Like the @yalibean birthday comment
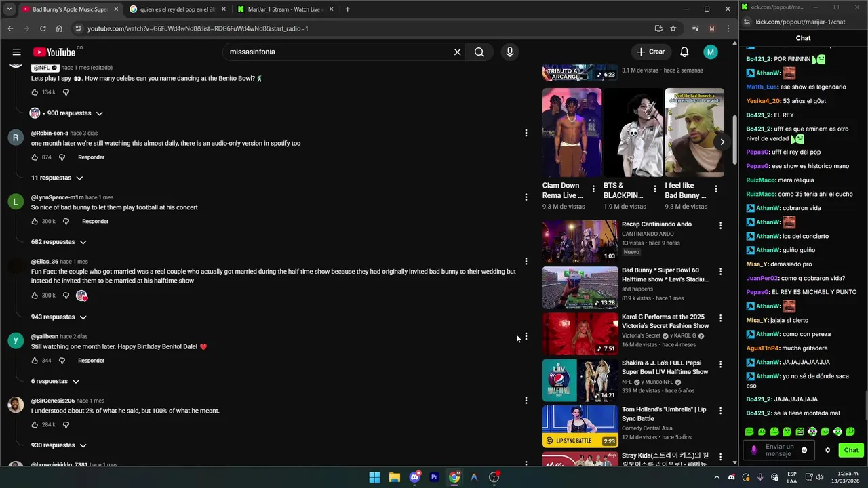This screenshot has height=488, width=868. 35,361
